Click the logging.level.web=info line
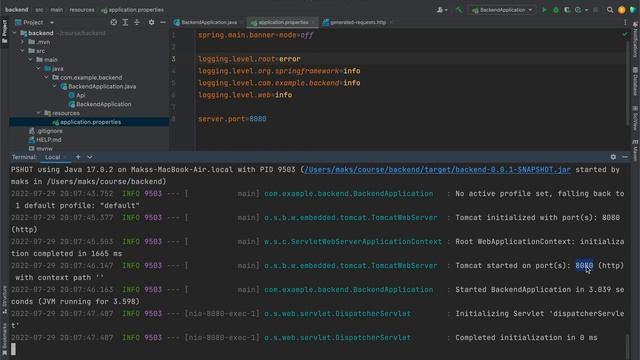Viewport: 640px width, 360px height. (245, 95)
